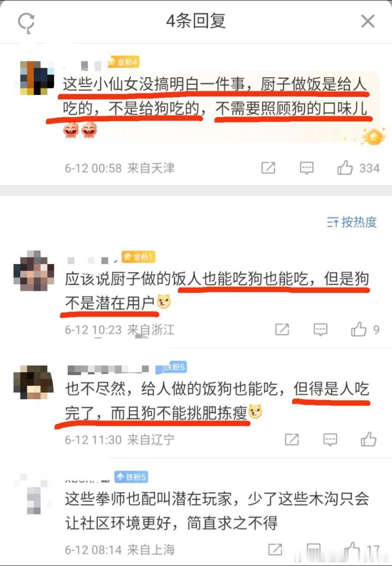Like the comment with 334 likes
The image size is (392, 566).
pos(345,168)
